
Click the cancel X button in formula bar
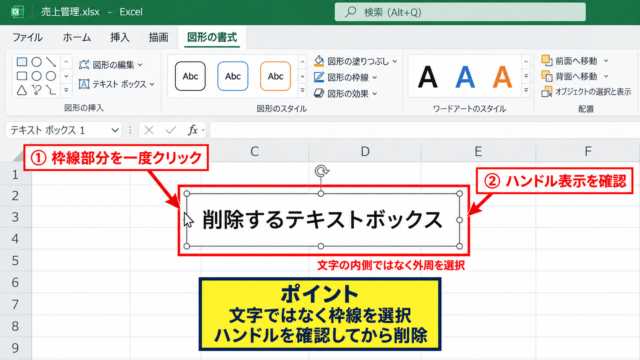tap(149, 130)
